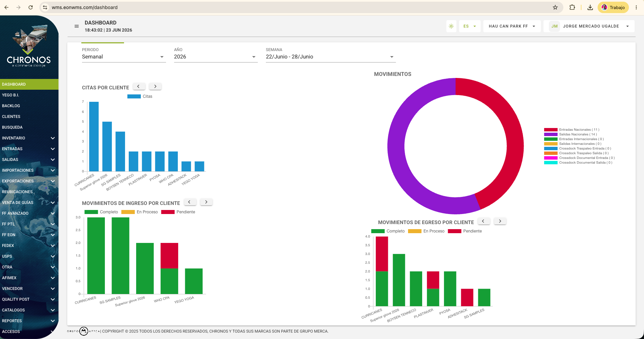Image resolution: width=644 pixels, height=339 pixels.
Task: Select DASHBOARD in the sidebar
Action: pos(29,84)
